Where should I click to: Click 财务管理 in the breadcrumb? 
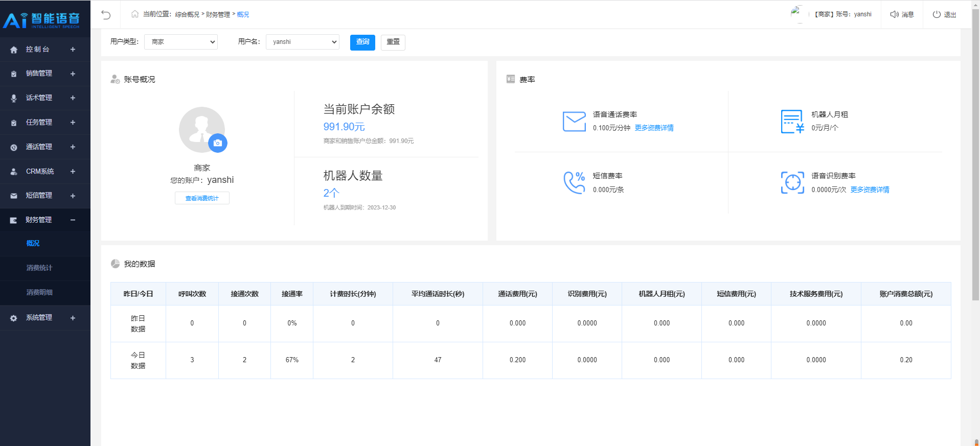pos(218,14)
